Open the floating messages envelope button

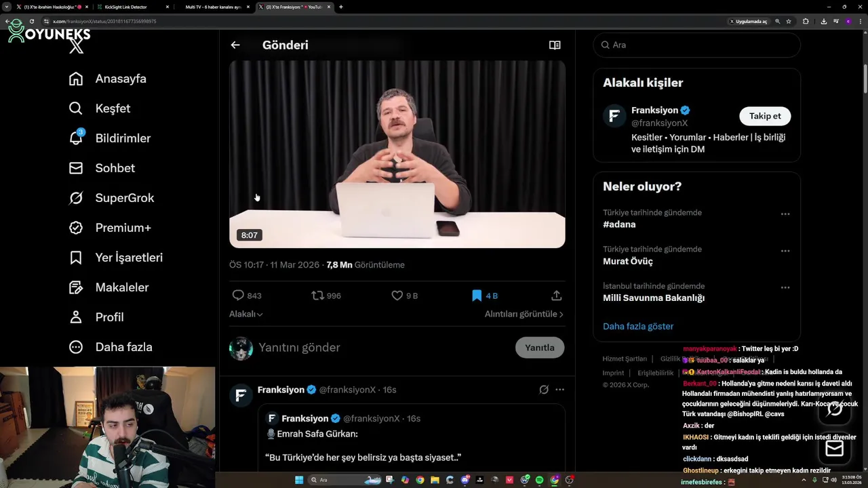pos(835,449)
